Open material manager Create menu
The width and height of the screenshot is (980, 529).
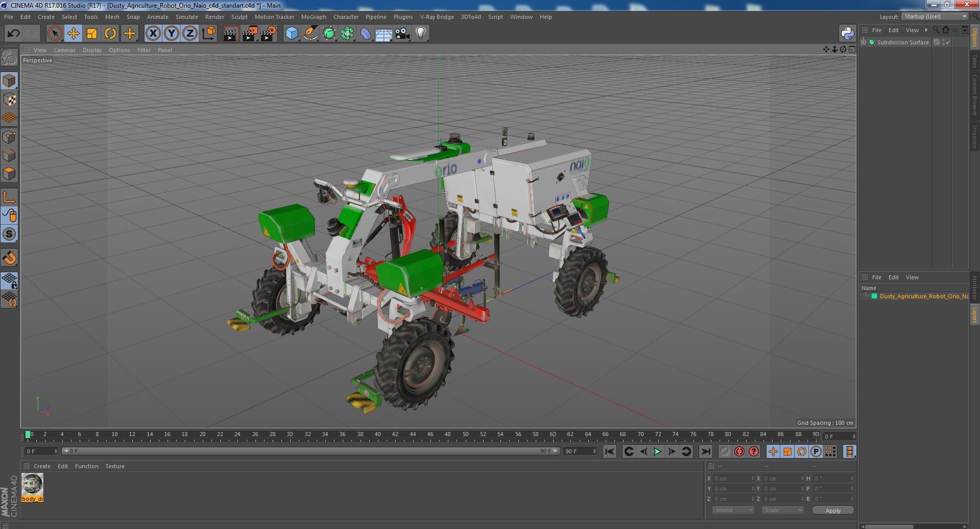(42, 466)
